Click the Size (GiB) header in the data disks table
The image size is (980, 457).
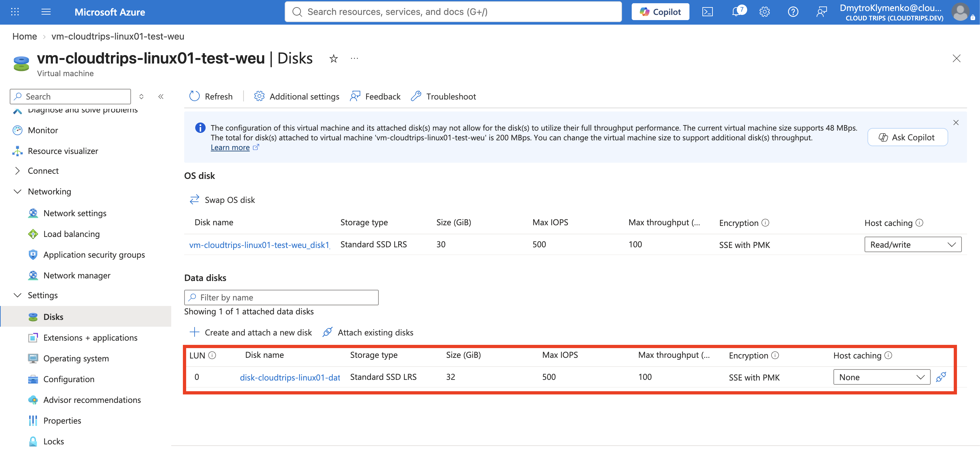coord(463,355)
